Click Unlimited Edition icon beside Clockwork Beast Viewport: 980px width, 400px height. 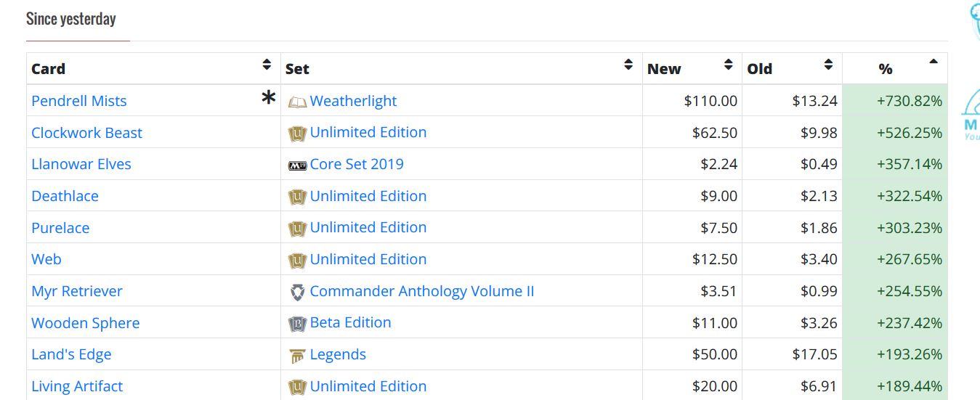point(297,134)
